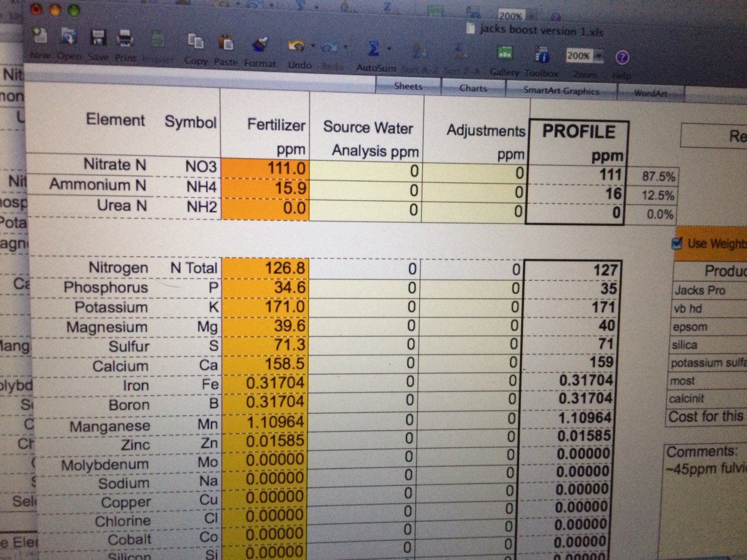This screenshot has height=560, width=747.
Task: Click the Paste clipboard icon
Action: tap(225, 42)
